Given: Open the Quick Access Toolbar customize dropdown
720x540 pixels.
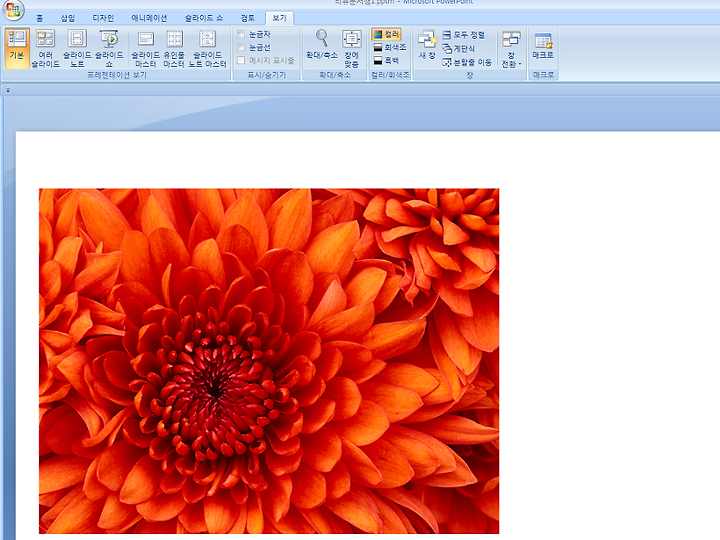Looking at the screenshot, I should pyautogui.click(x=8, y=90).
